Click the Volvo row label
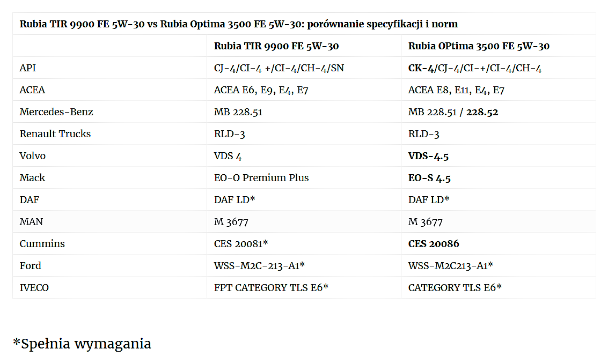The image size is (608, 364). (33, 156)
